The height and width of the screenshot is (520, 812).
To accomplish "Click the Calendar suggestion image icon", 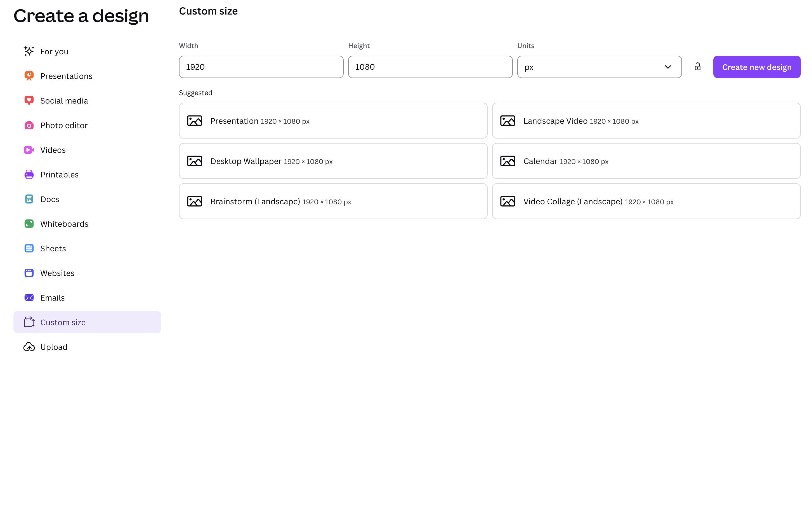I will (x=508, y=161).
